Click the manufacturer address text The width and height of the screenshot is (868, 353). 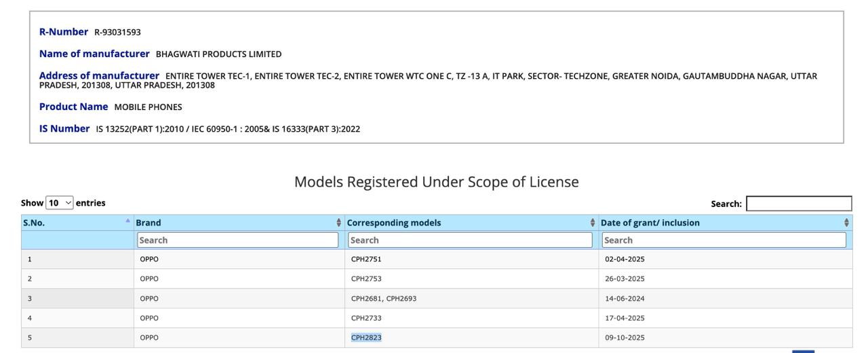click(x=428, y=80)
